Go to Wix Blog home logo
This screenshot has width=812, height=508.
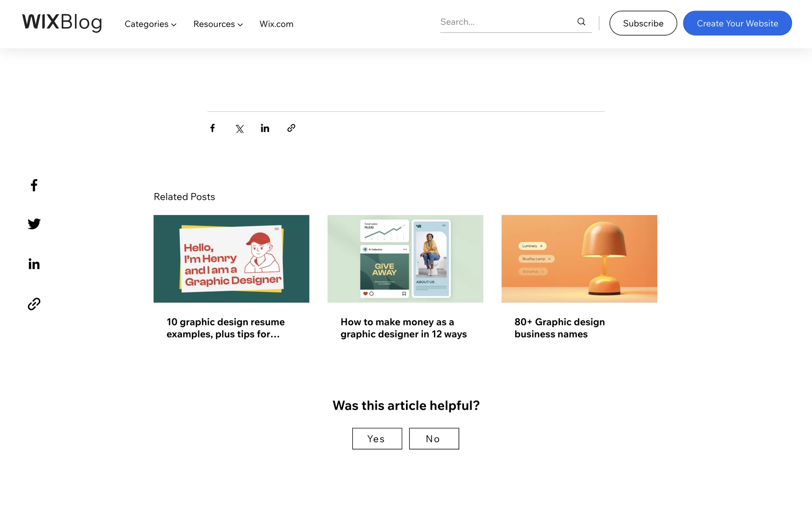tap(62, 22)
